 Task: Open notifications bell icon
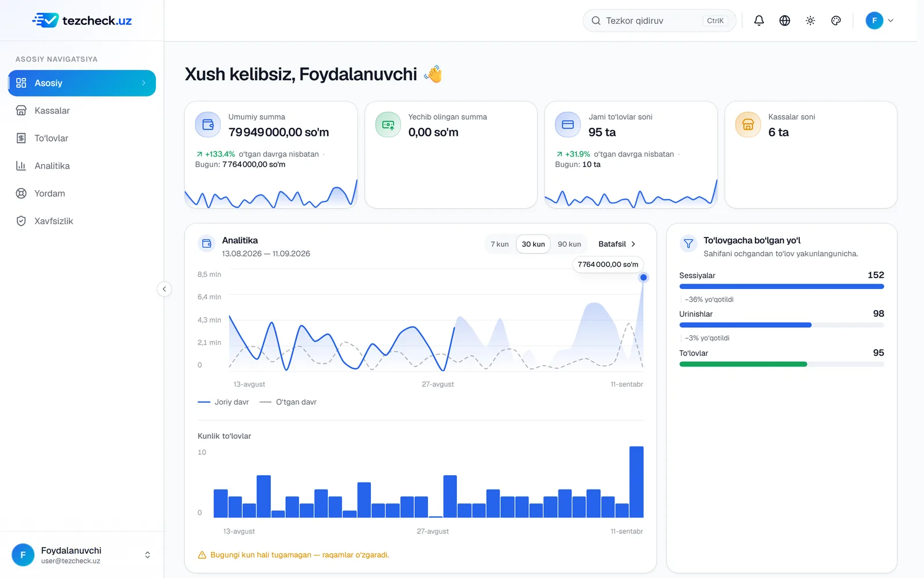759,21
